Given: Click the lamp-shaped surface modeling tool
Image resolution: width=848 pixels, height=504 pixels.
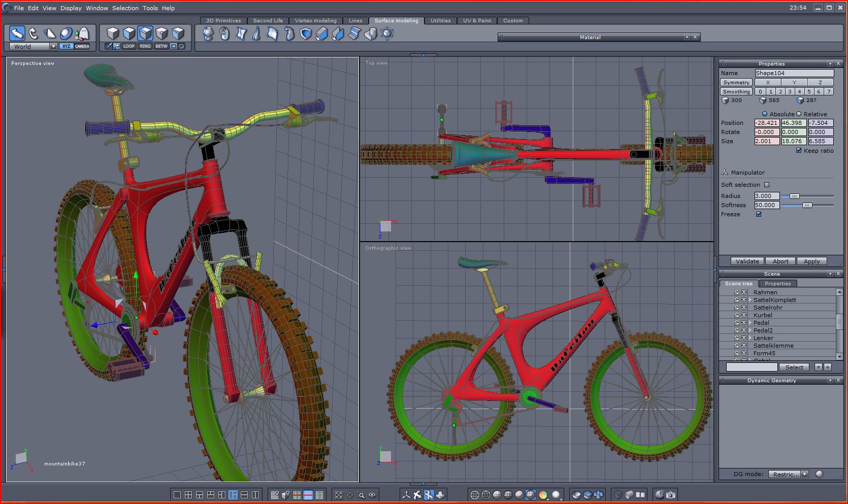Looking at the screenshot, I should (208, 33).
